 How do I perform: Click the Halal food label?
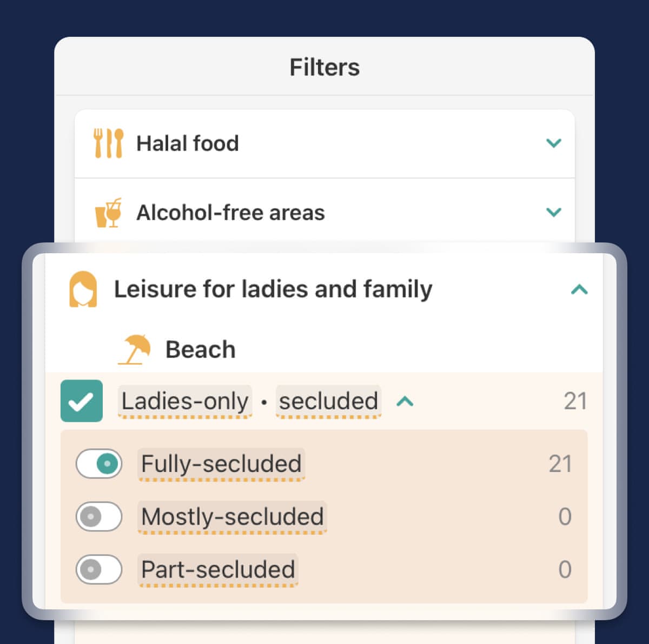coord(187,143)
